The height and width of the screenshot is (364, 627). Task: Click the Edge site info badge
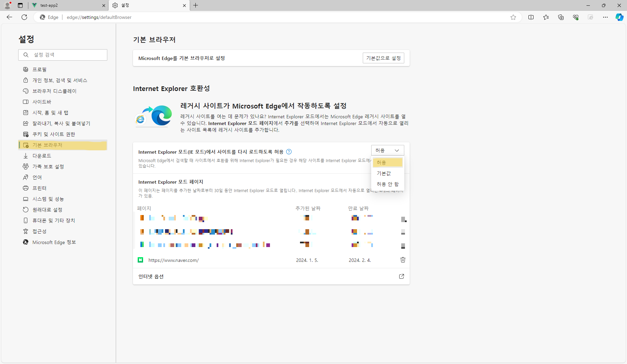tap(49, 17)
